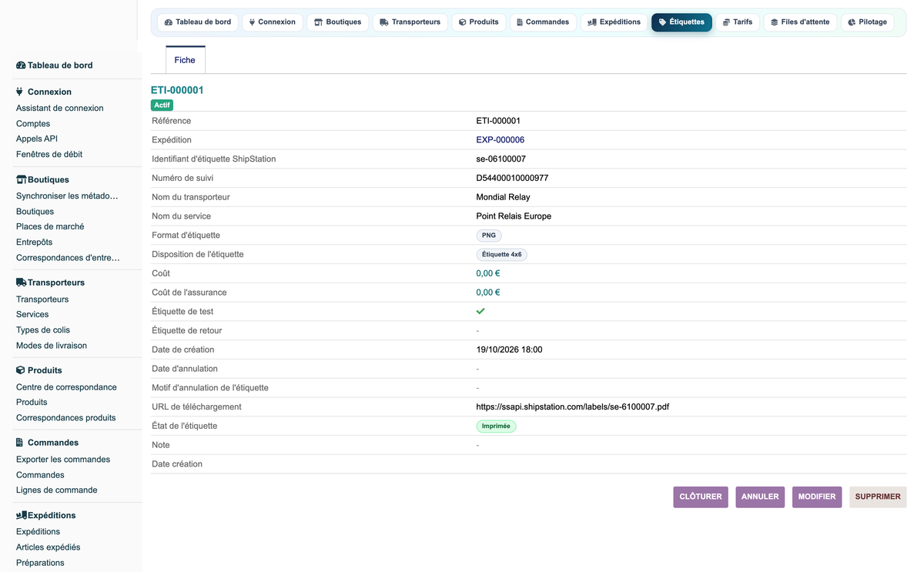Click the pallet icon beside Expéditions heading

[x=22, y=515]
